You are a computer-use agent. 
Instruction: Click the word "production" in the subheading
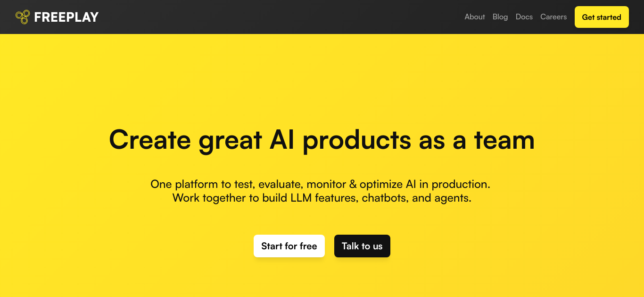[x=461, y=185]
